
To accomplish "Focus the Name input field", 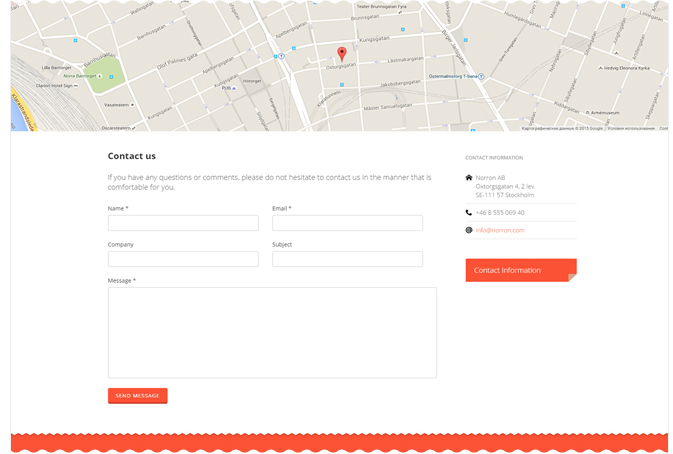I will pos(183,223).
